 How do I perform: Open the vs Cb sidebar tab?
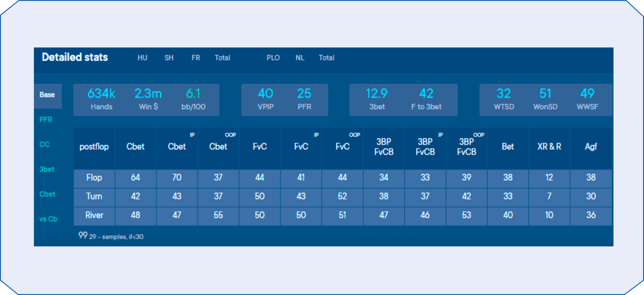[48, 219]
